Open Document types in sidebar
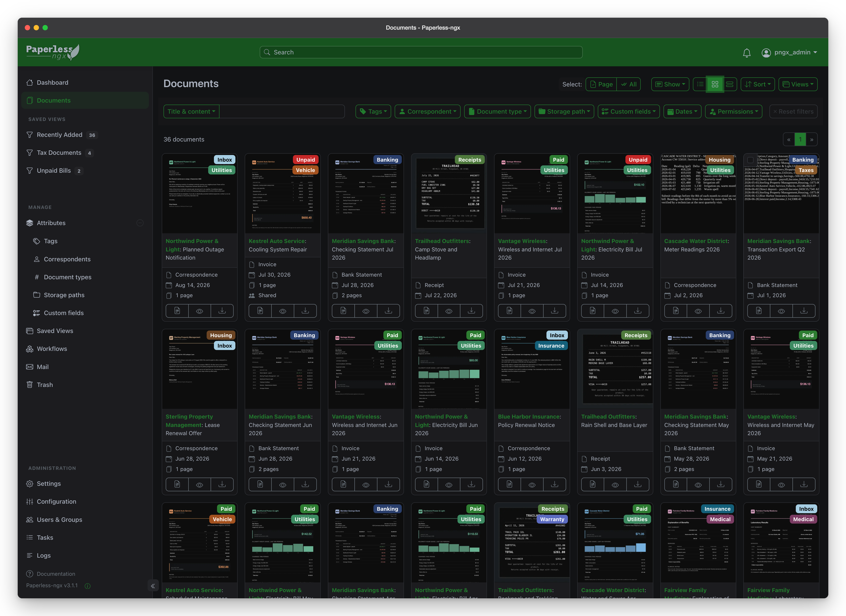 point(67,277)
